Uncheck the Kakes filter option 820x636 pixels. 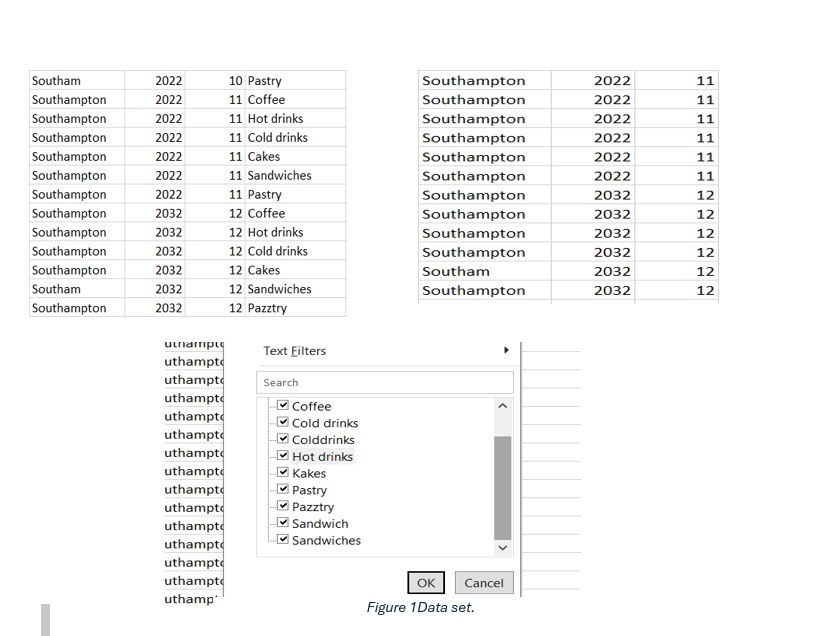(284, 473)
